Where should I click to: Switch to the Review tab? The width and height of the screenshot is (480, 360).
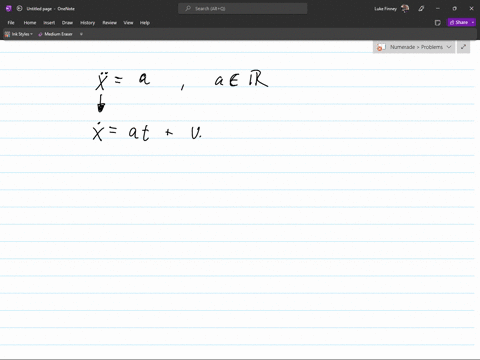point(109,23)
